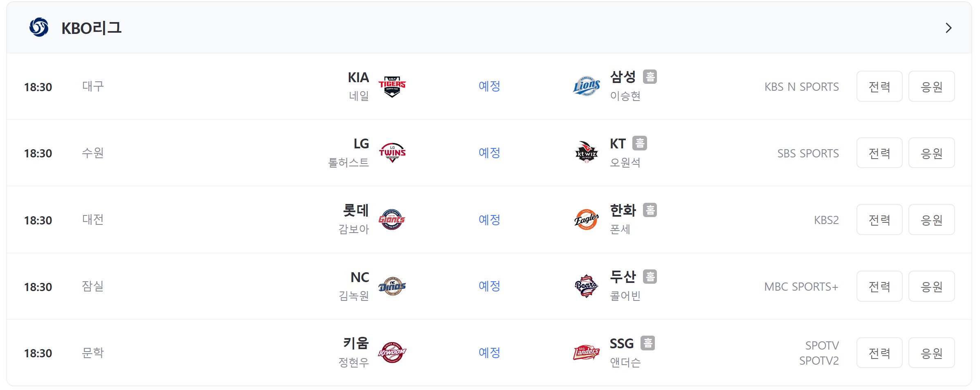Expand KBO league with the right chevron
Image resolution: width=980 pixels, height=390 pixels.
click(949, 28)
